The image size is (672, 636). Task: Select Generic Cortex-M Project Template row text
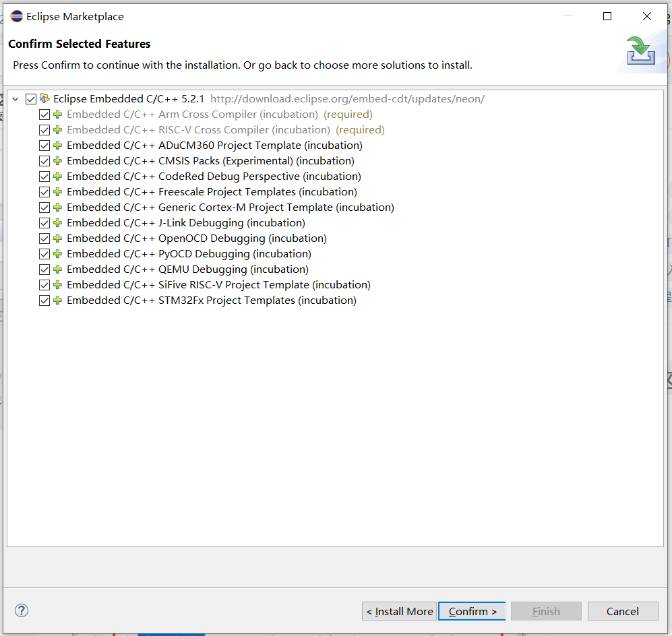coord(231,208)
